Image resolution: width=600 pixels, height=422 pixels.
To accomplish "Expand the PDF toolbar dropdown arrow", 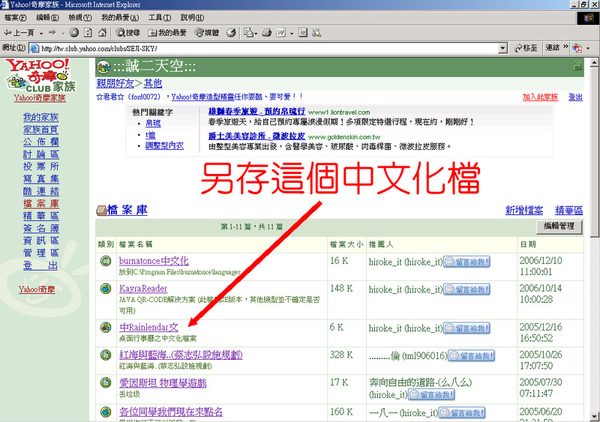I will coord(588,48).
